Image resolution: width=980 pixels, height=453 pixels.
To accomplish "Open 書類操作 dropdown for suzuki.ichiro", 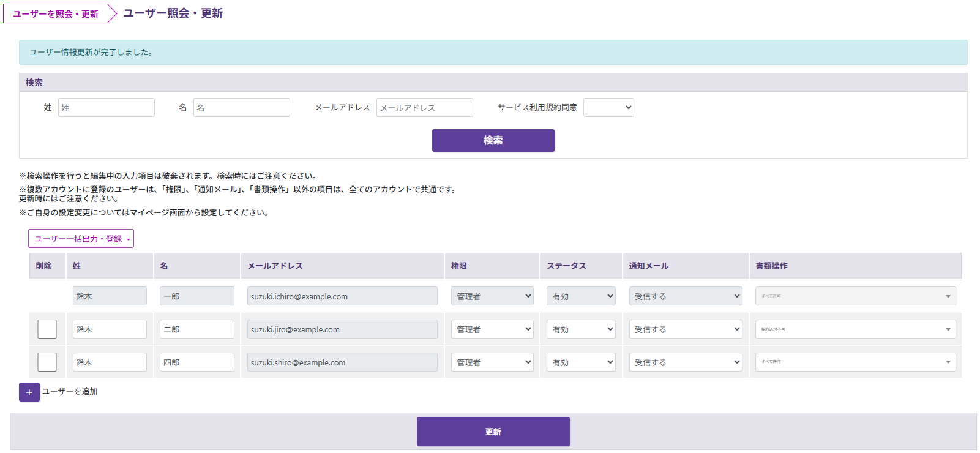I will (855, 296).
